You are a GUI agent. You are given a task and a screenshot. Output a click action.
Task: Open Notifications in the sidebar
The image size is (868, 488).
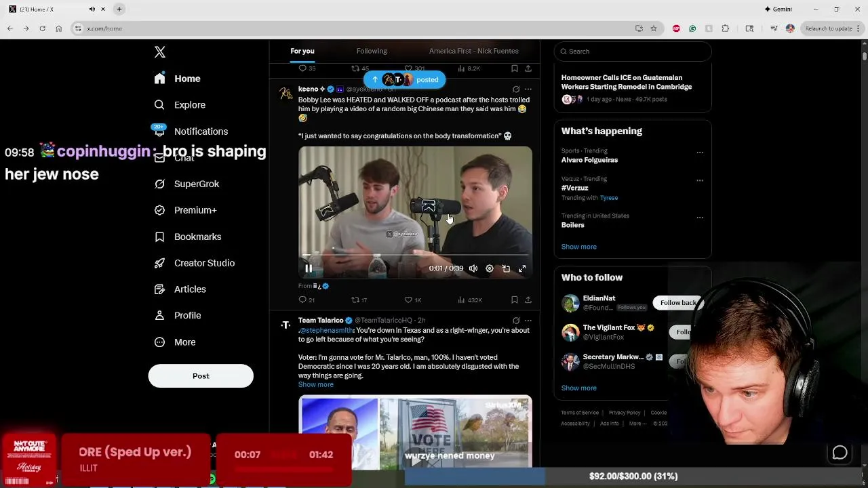191,131
